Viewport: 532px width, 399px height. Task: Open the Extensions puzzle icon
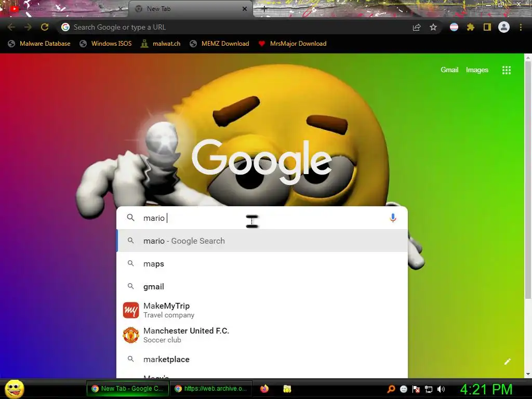coord(471,27)
